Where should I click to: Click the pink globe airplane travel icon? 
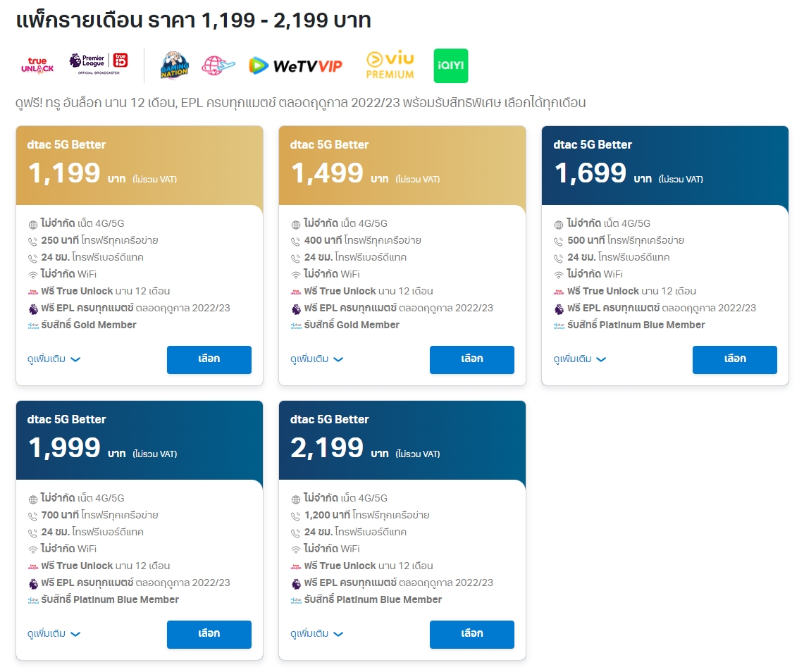tap(218, 66)
